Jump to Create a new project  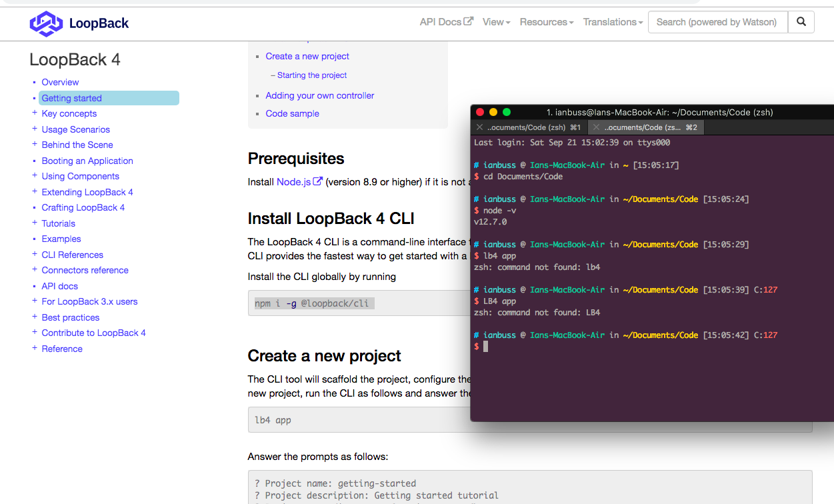click(x=307, y=56)
